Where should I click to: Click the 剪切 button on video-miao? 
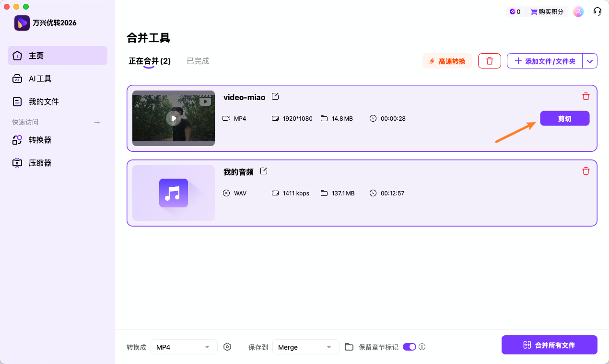[x=564, y=118]
